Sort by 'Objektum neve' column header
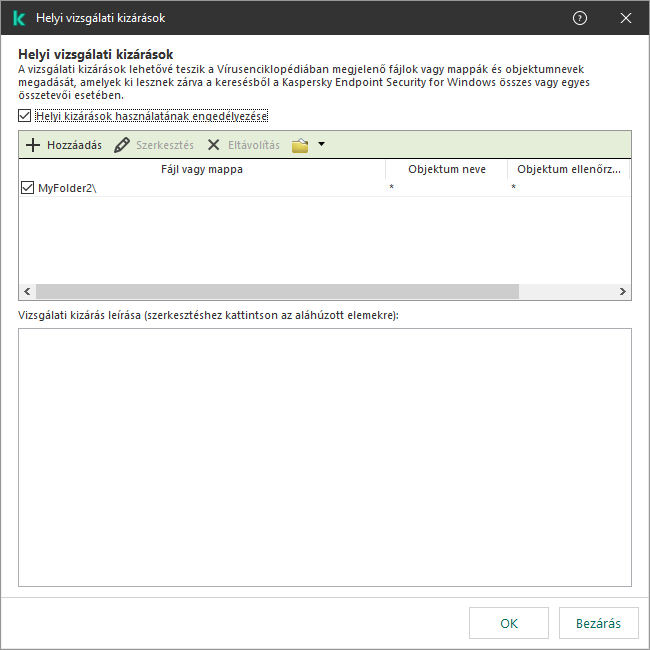Screen dimensions: 650x650 446,169
